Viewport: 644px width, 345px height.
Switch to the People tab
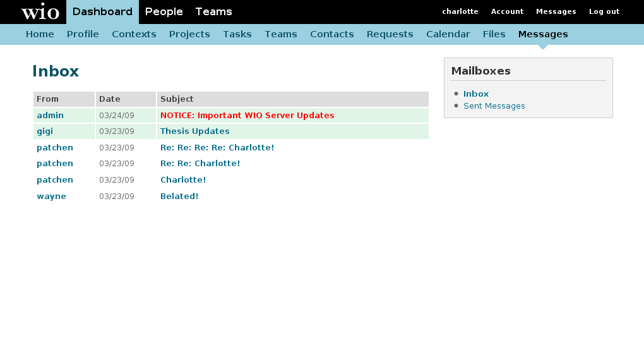(164, 12)
